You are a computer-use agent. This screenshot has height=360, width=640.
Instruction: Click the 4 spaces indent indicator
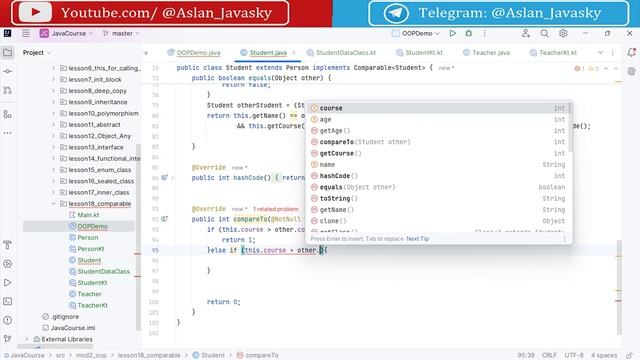(604, 355)
